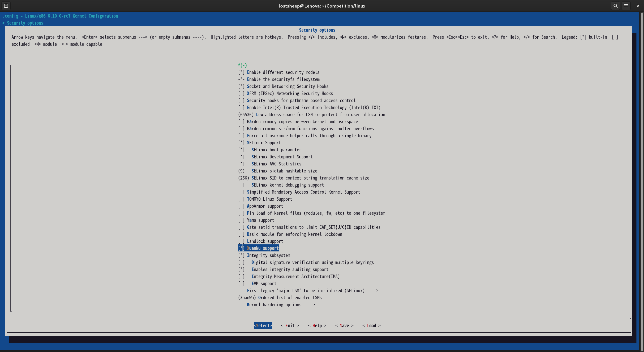Toggle Integrity Measurement Architecture(IMA)

(289, 277)
